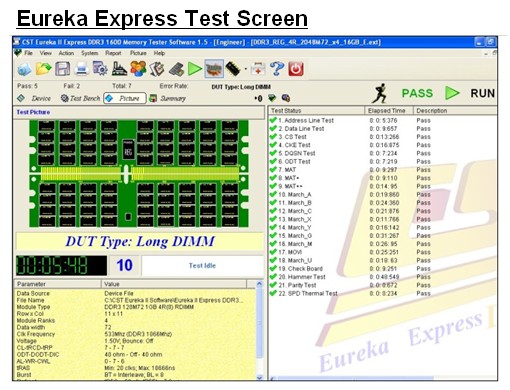The height and width of the screenshot is (390, 510).
Task: Click the parameter list scroll up arrow
Action: point(259,284)
